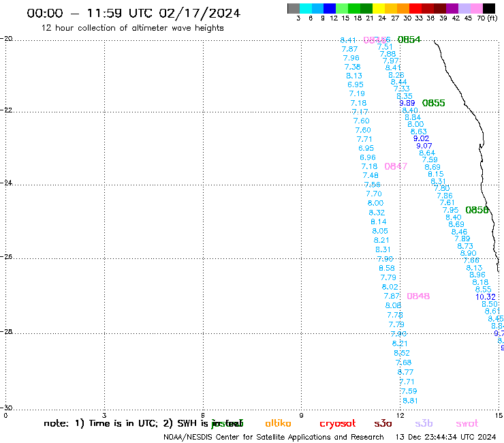Click the latitude axis label -24
Image resolution: width=504 pixels, height=443 pixels.
[x=6, y=183]
